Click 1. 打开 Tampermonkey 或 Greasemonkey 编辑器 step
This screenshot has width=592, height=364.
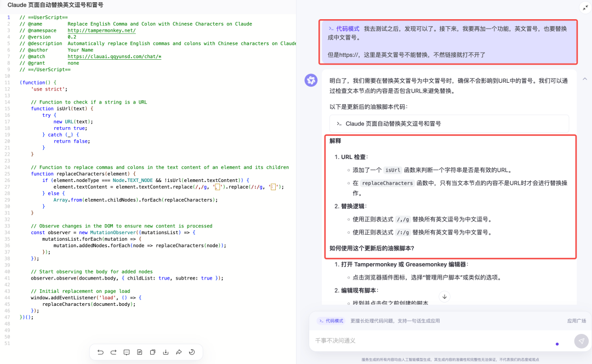401,265
